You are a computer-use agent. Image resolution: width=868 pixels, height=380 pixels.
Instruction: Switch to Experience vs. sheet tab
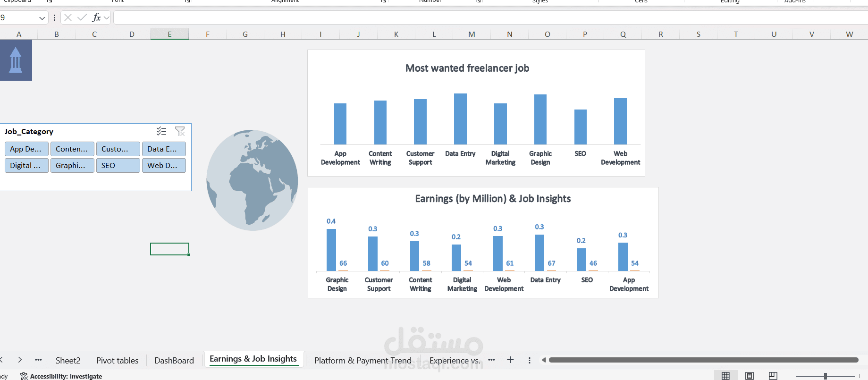(455, 360)
